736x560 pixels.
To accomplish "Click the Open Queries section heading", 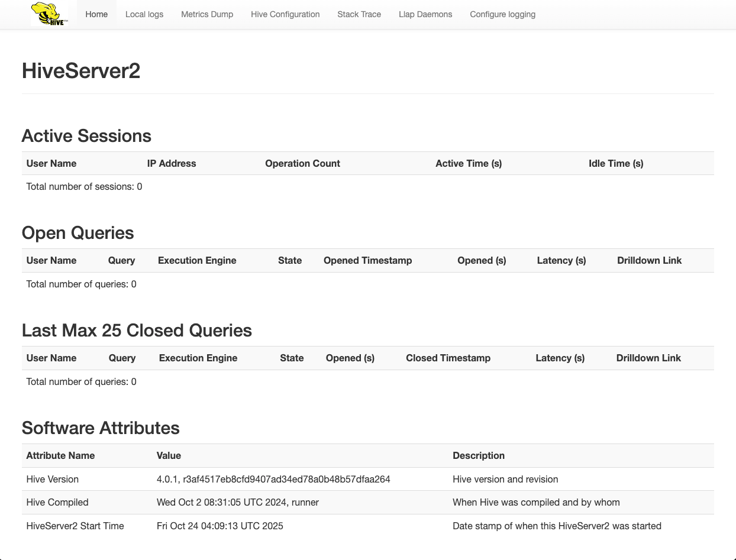I will pyautogui.click(x=78, y=233).
